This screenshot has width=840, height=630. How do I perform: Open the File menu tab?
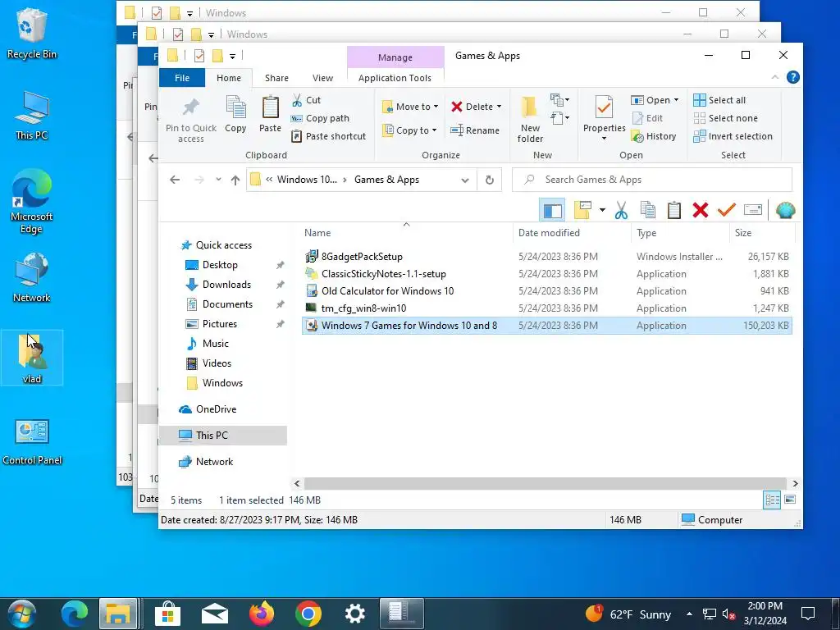click(182, 78)
